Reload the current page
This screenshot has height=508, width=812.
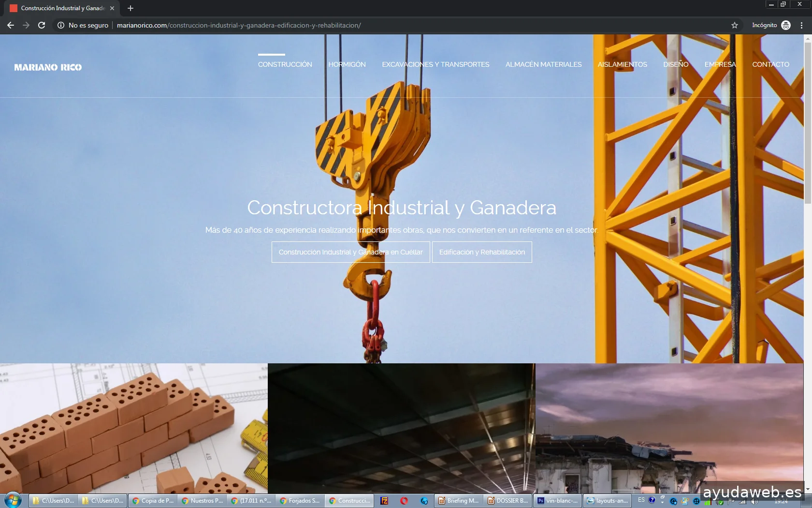[42, 25]
